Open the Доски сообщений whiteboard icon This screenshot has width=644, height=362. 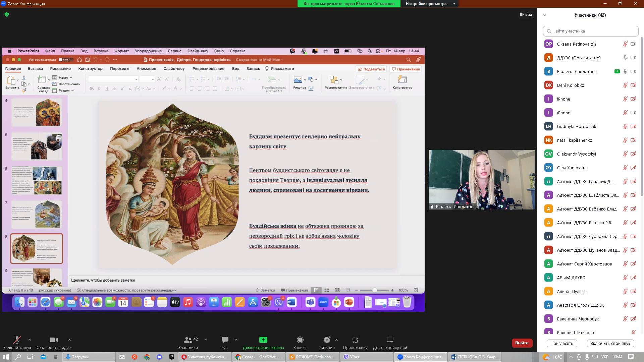[x=390, y=340]
